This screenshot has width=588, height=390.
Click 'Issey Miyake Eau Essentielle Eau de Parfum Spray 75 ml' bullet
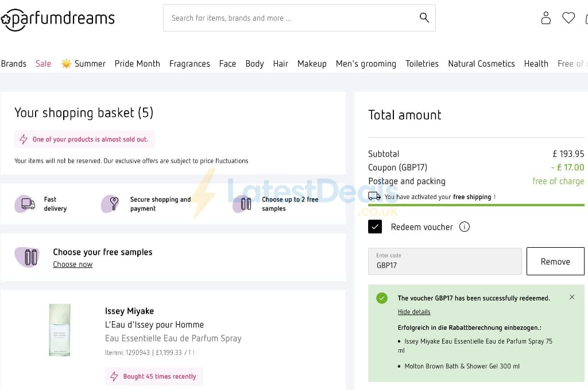475,345
